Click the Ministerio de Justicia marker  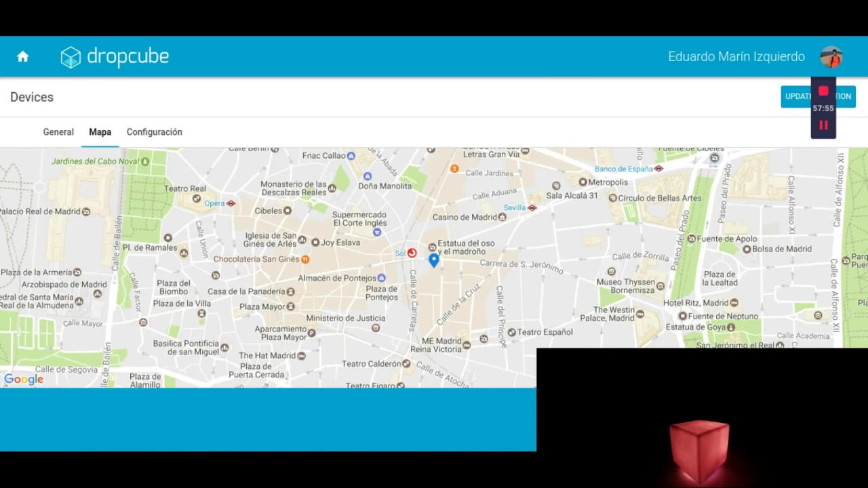pos(376,328)
